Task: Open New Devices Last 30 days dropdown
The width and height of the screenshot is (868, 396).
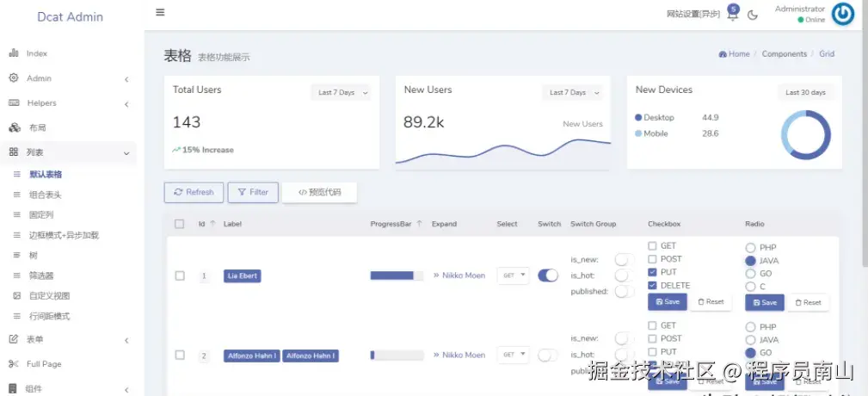Action: pos(805,92)
